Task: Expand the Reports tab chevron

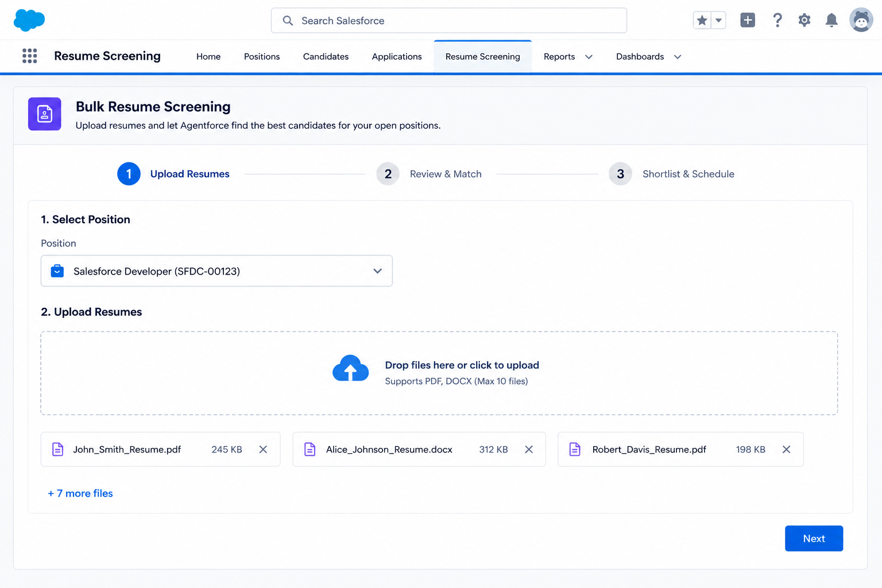Action: click(x=589, y=57)
